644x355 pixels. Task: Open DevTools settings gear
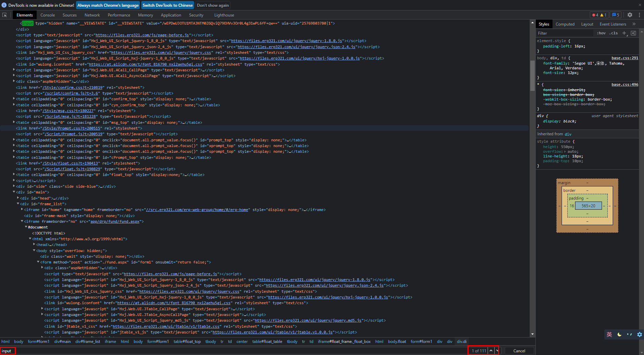click(x=630, y=15)
